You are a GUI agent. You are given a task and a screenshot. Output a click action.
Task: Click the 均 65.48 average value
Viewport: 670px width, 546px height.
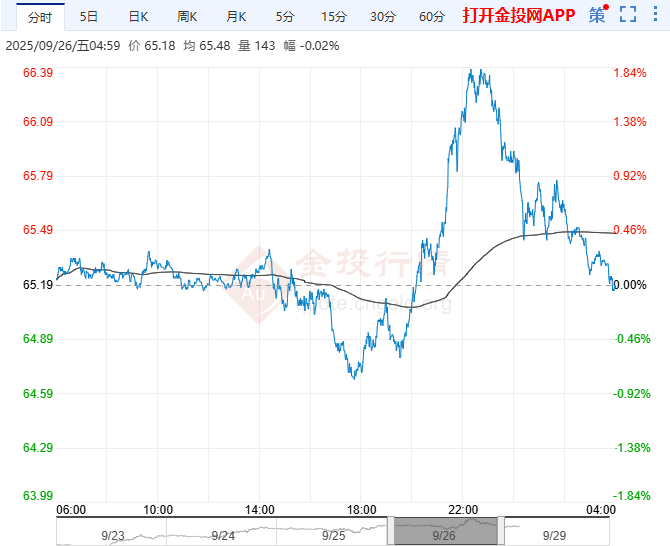point(207,46)
